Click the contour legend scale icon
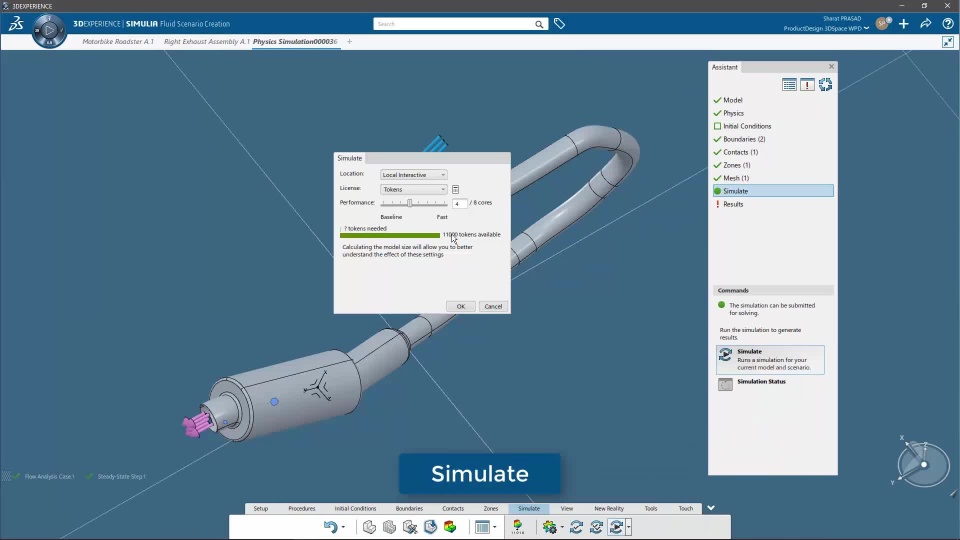 tap(518, 527)
